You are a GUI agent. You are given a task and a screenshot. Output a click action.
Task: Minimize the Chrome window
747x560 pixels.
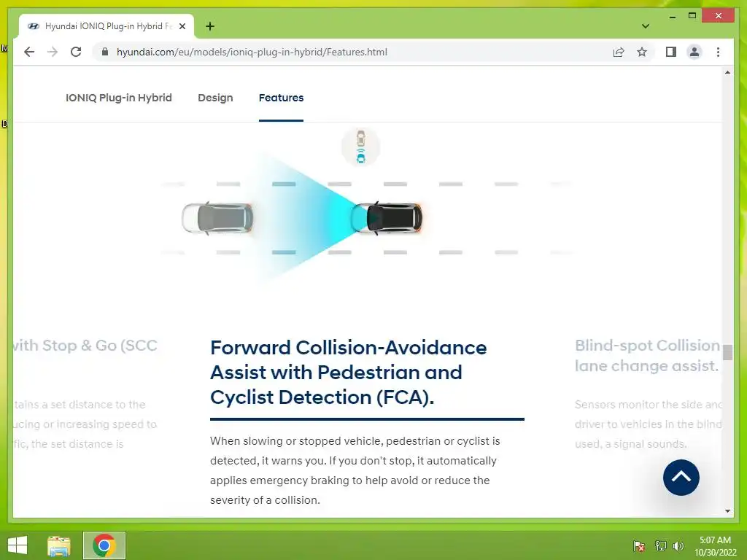(x=672, y=16)
